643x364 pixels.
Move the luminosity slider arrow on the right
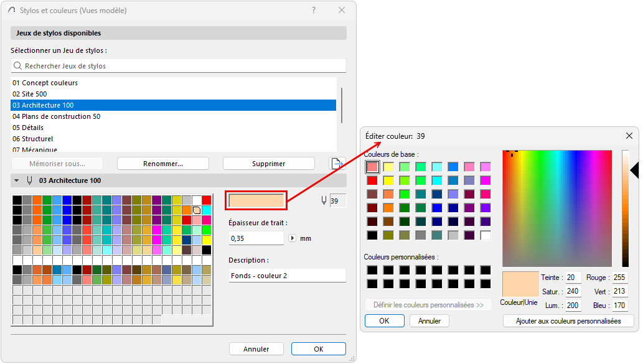pyautogui.click(x=633, y=169)
